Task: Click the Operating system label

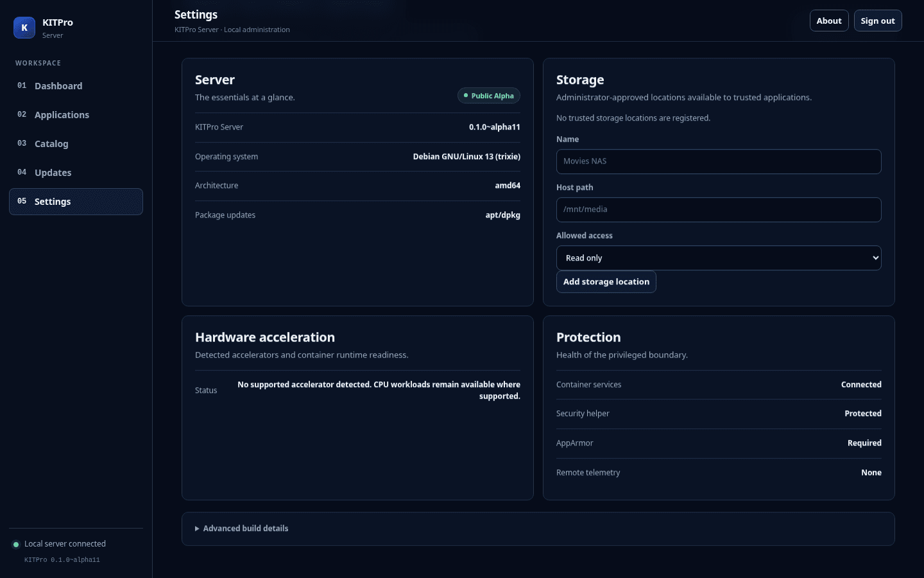Action: (x=227, y=157)
